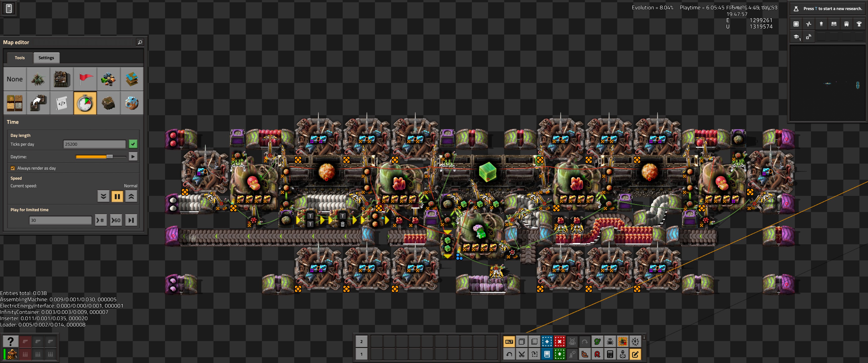Click the minimap
The image size is (868, 363).
(827, 83)
